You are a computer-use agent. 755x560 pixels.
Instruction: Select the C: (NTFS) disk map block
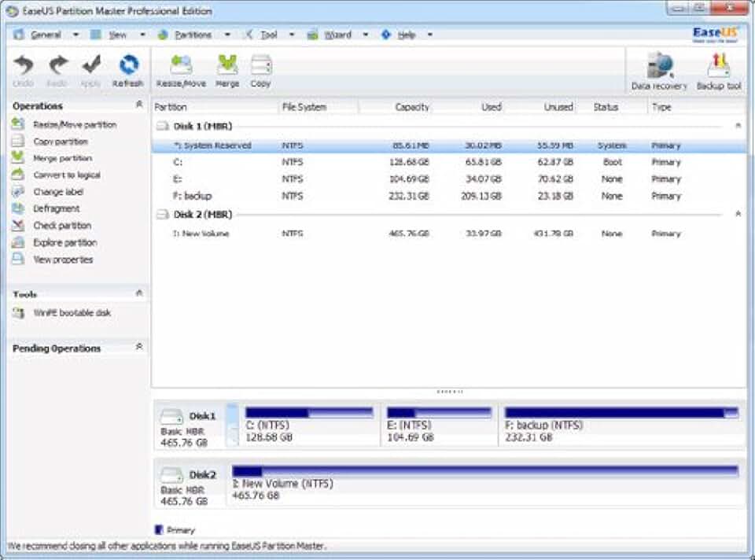pos(311,426)
